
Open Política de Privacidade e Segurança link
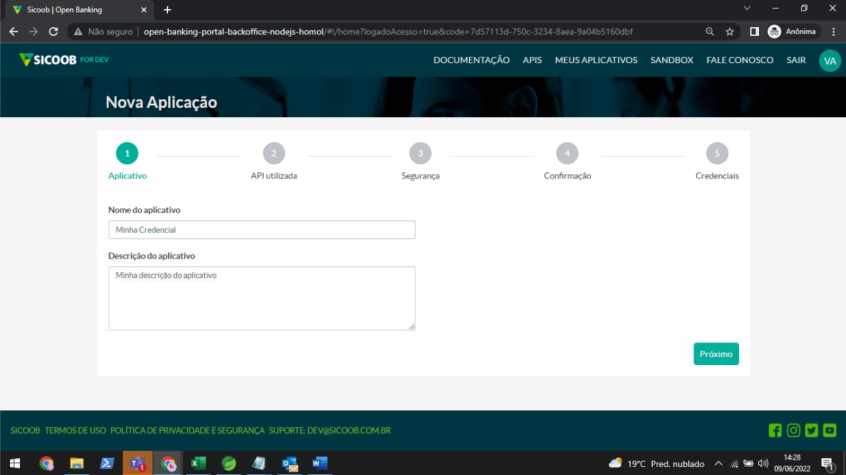[x=187, y=430]
